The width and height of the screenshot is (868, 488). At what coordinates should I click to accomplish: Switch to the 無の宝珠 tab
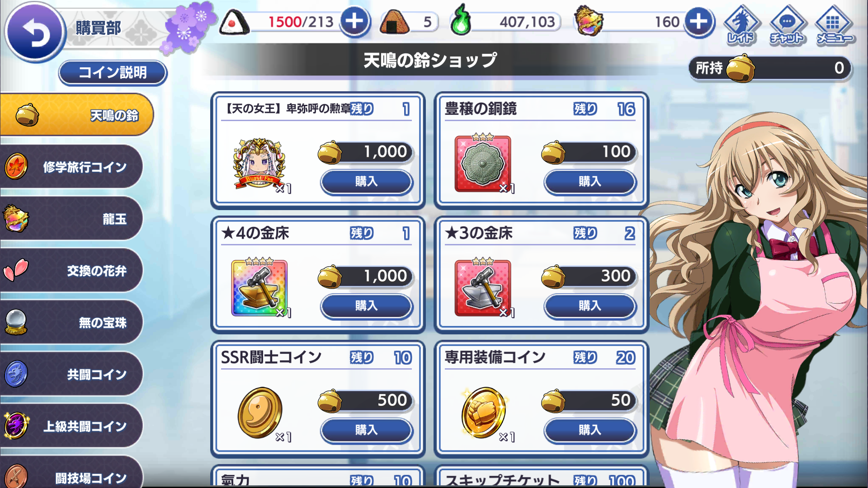point(71,322)
